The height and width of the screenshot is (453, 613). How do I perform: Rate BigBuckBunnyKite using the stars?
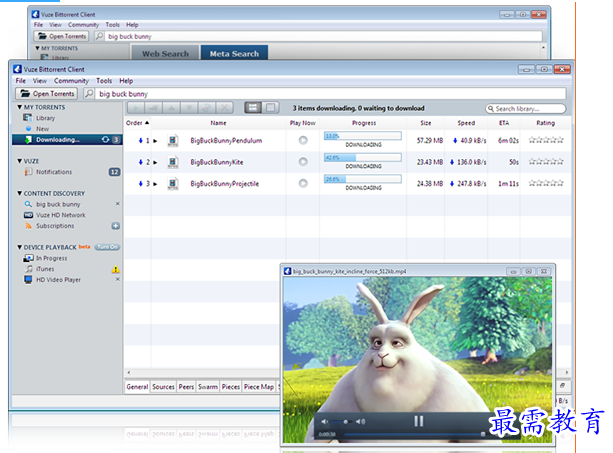tap(546, 161)
